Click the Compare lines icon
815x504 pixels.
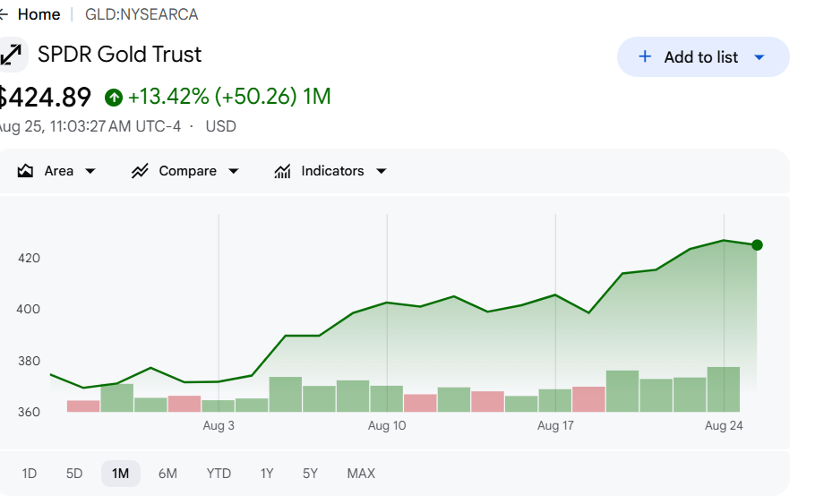coord(140,171)
